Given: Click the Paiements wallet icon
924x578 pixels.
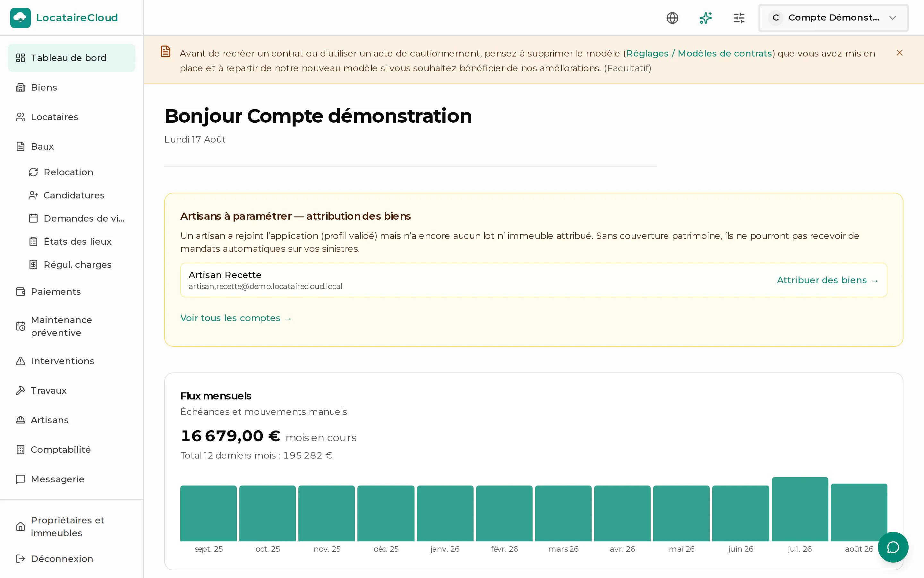Looking at the screenshot, I should click(x=21, y=292).
